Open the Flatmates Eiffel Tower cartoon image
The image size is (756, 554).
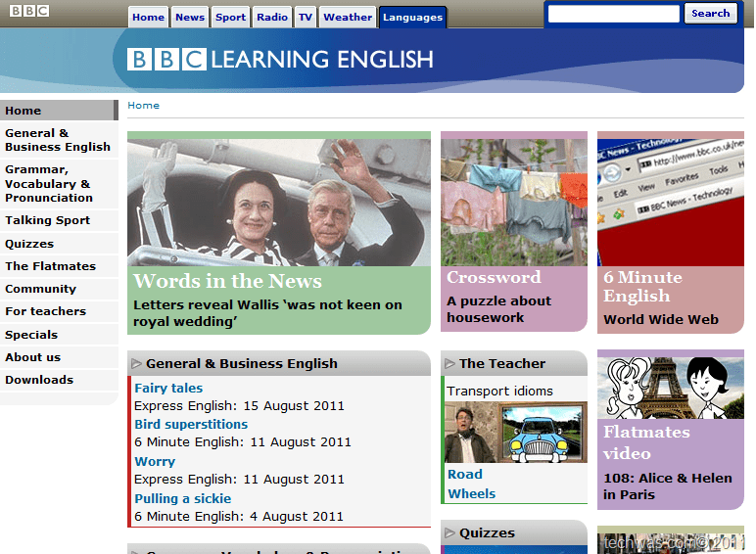[671, 388]
